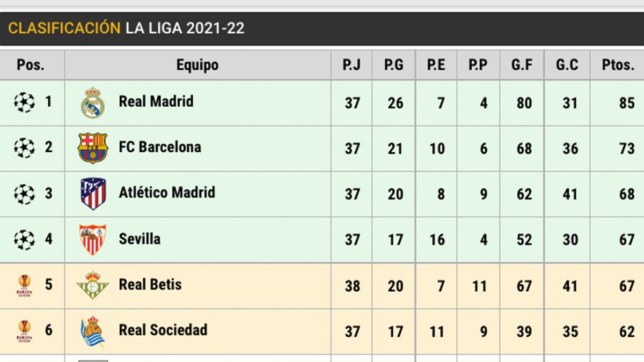Click the FC Barcelona club crest
This screenshot has height=362, width=644.
tap(93, 148)
